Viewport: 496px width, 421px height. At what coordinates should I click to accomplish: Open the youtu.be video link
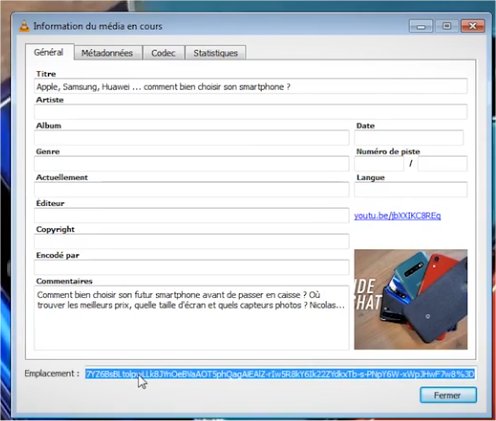[x=397, y=216]
